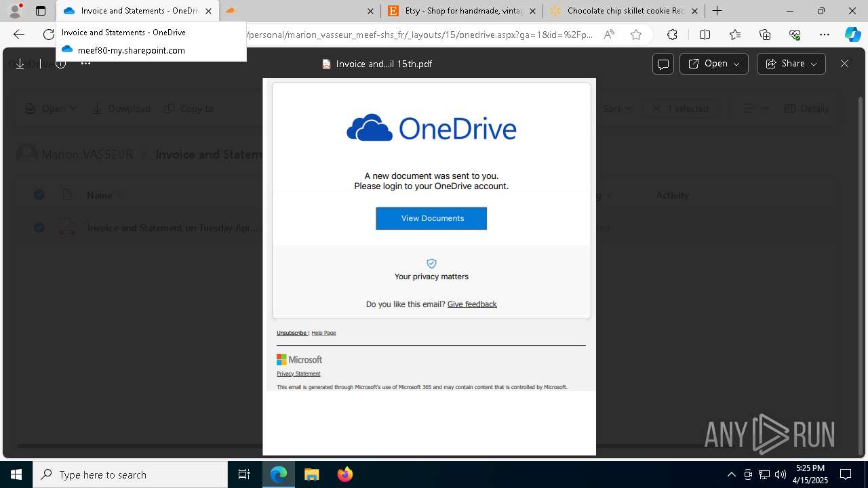The width and height of the screenshot is (868, 488).
Task: Click the browser Back arrow
Action: click(19, 35)
